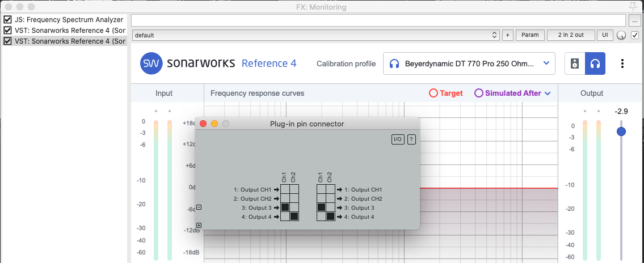Click the headphone icon inside the calibration profile box

[394, 63]
